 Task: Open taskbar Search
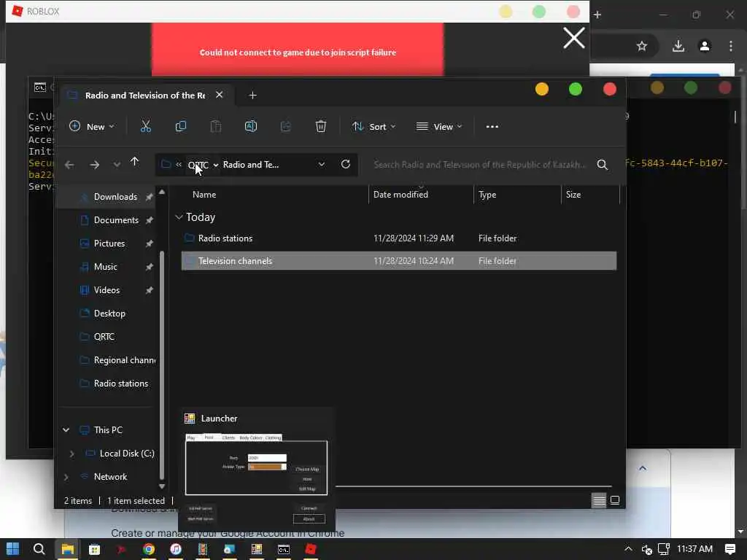39,549
